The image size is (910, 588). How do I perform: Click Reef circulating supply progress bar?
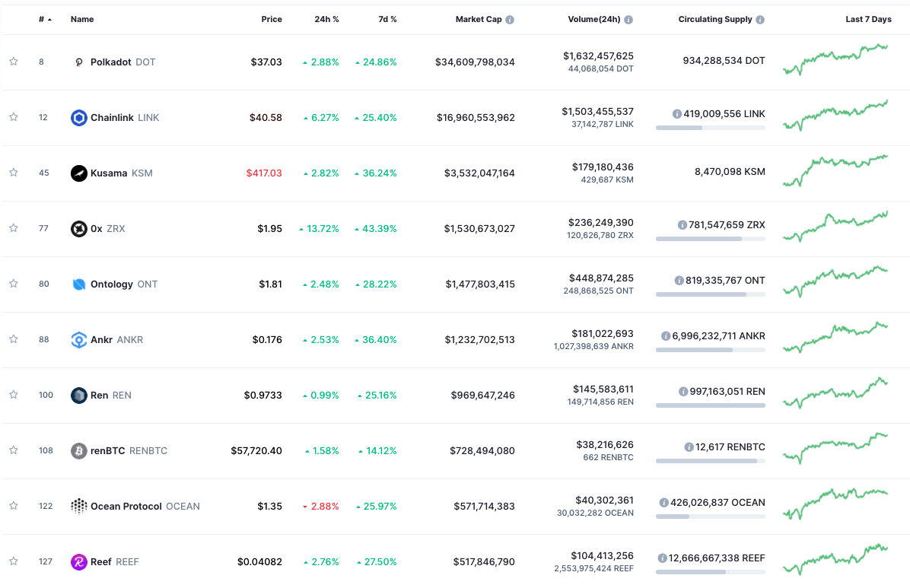711,572
